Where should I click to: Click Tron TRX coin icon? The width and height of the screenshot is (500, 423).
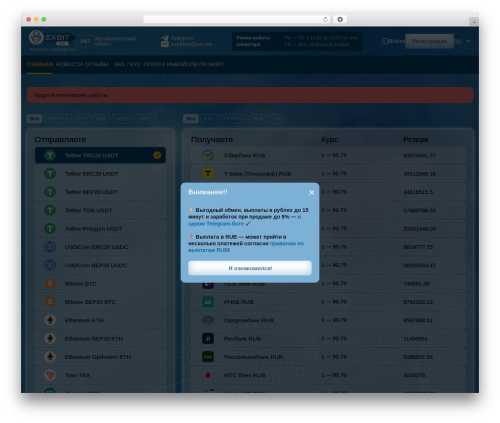coord(50,375)
